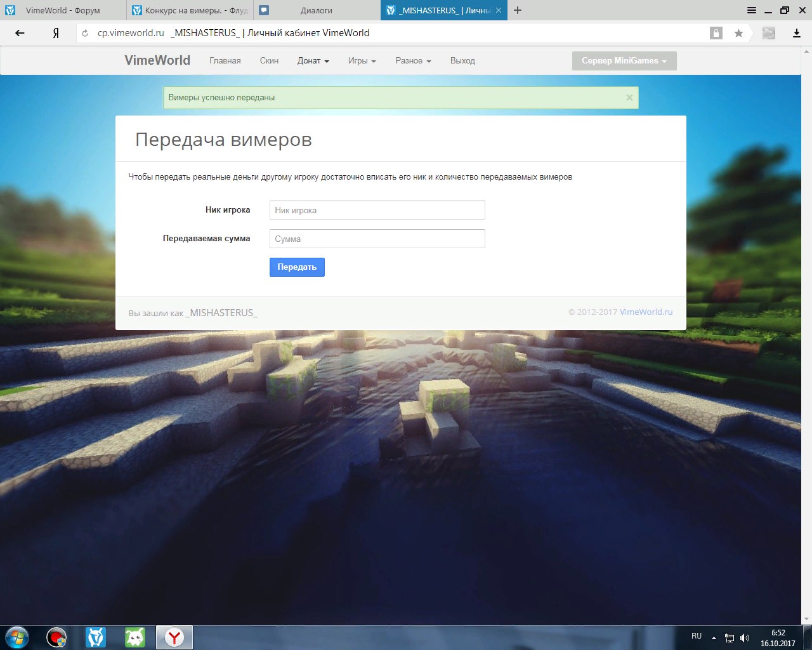Screen dimensions: 812x650
Task: Bookmark page with the star icon
Action: pos(738,33)
